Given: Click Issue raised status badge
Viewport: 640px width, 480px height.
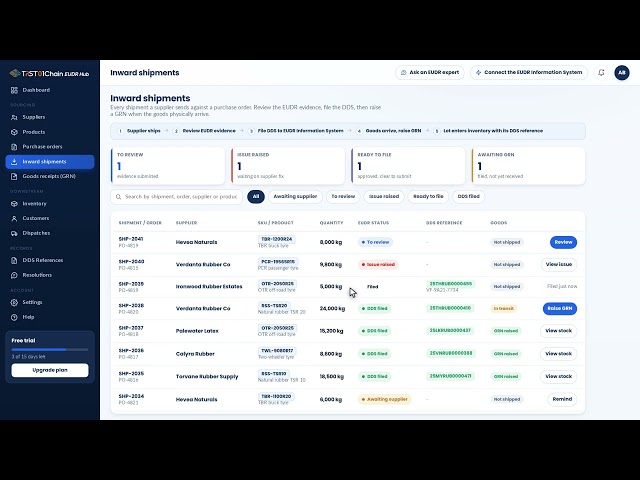Looking at the screenshot, I should point(378,264).
